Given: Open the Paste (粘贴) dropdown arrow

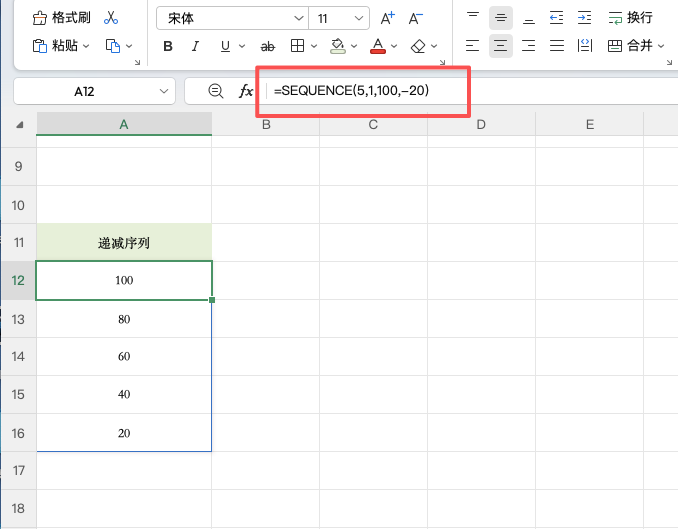Looking at the screenshot, I should click(x=86, y=46).
